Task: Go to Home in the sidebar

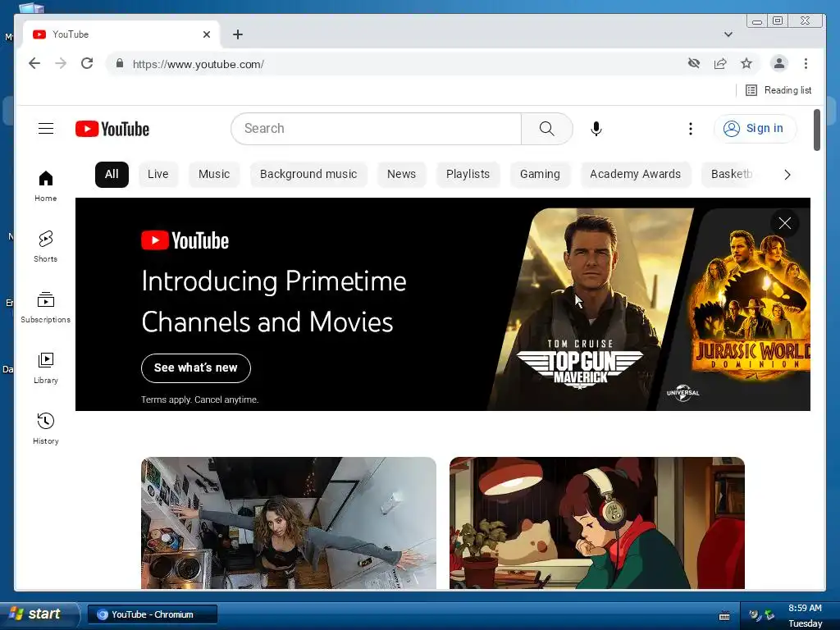Action: click(46, 186)
